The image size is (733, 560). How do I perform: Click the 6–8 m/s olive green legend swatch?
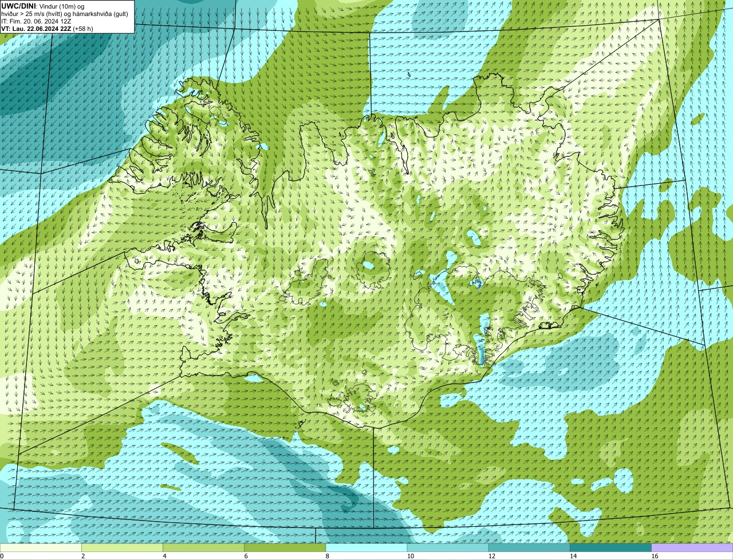coord(285,547)
